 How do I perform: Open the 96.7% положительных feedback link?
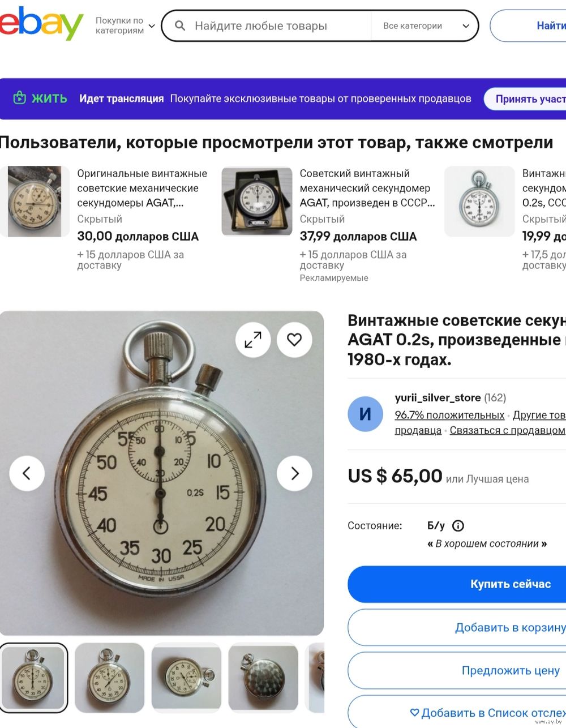point(449,415)
